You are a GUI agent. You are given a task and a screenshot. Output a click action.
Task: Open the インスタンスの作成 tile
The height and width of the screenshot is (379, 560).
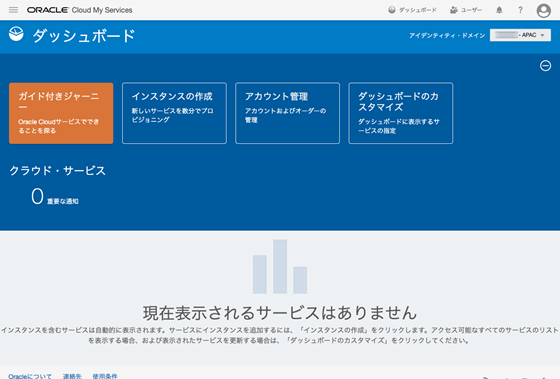click(174, 113)
